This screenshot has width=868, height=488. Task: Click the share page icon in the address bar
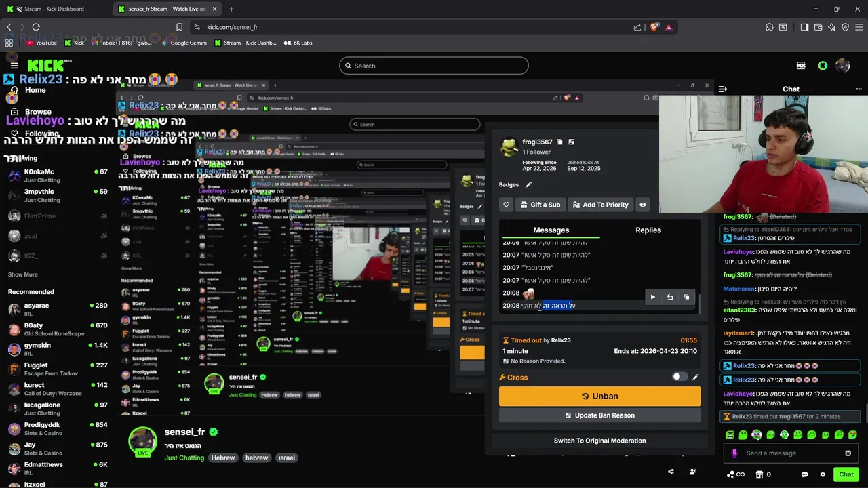click(x=637, y=27)
